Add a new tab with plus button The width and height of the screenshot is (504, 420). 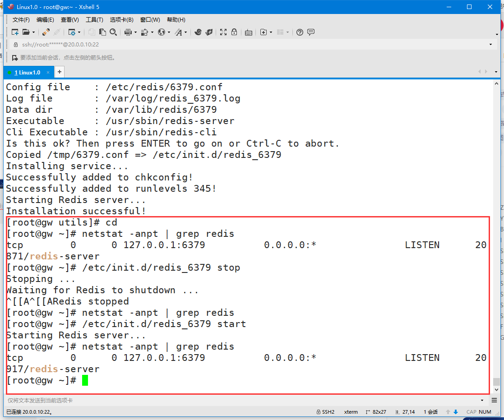(60, 72)
